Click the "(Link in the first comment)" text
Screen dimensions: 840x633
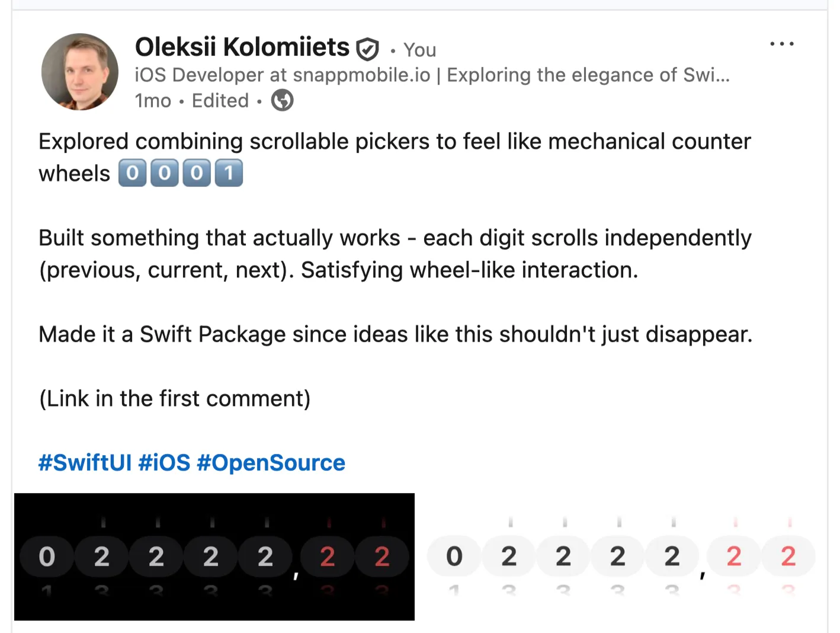pyautogui.click(x=175, y=399)
